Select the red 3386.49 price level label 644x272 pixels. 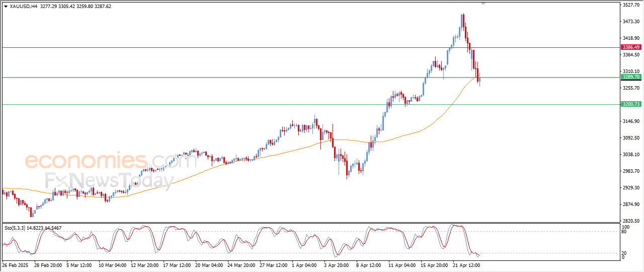[631, 47]
